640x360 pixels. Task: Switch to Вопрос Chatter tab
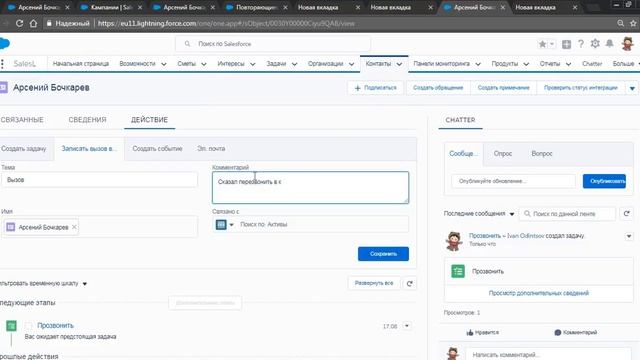click(542, 153)
